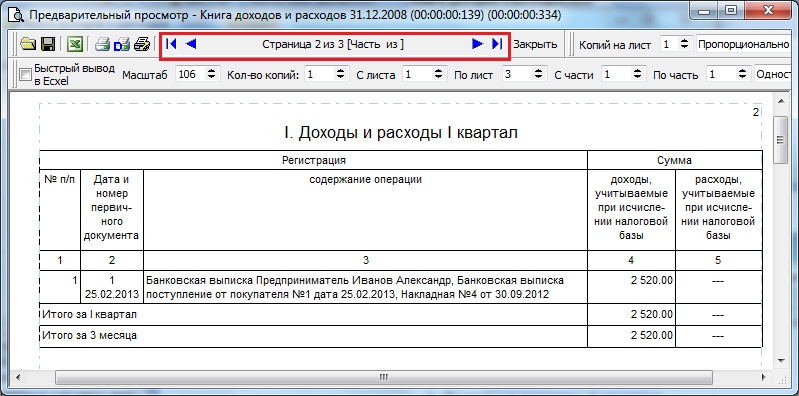Click the vertical scrollbar down arrow
Viewport: 799px width, 396px height.
(x=780, y=361)
